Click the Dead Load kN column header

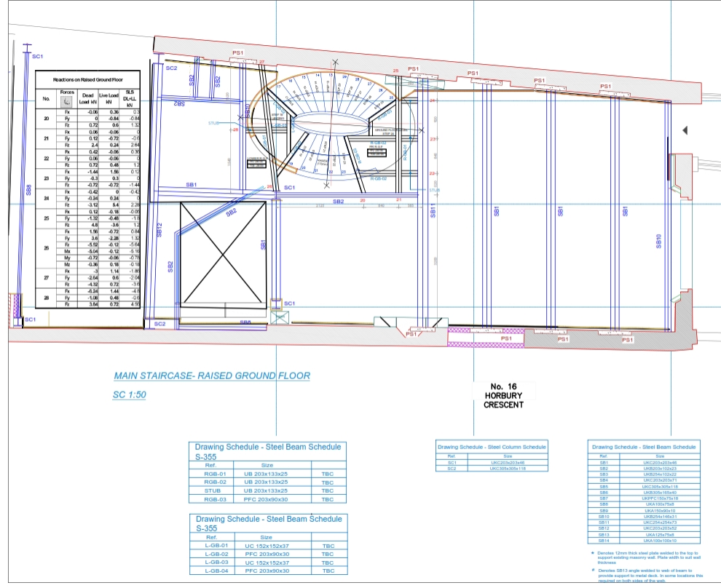87,99
